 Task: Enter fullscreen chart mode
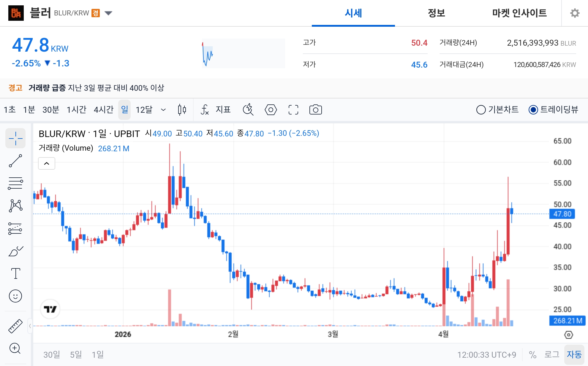tap(293, 109)
